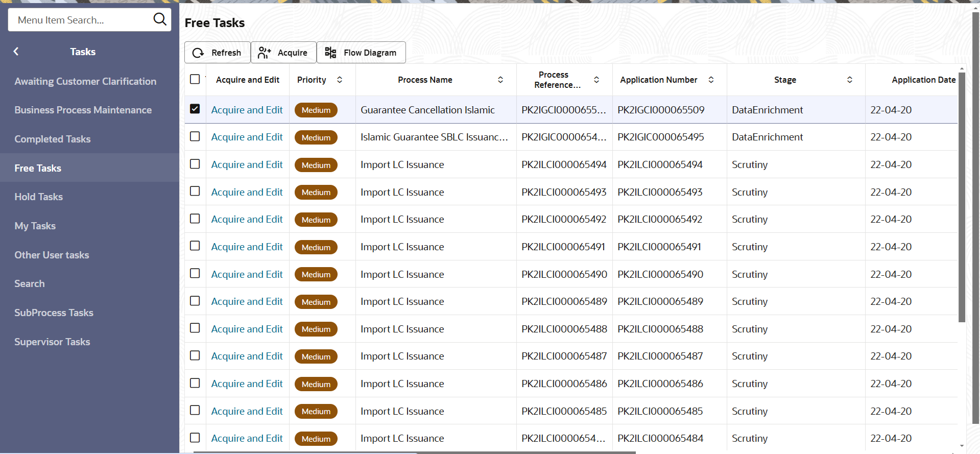This screenshot has width=980, height=454.
Task: Open Business Process Maintenance menu item
Action: click(83, 110)
